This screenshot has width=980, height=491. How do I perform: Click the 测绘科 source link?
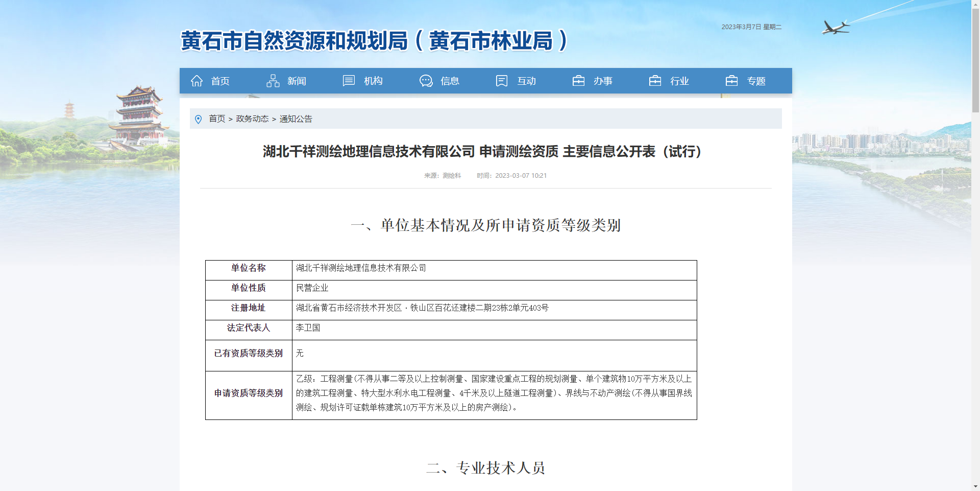[452, 175]
